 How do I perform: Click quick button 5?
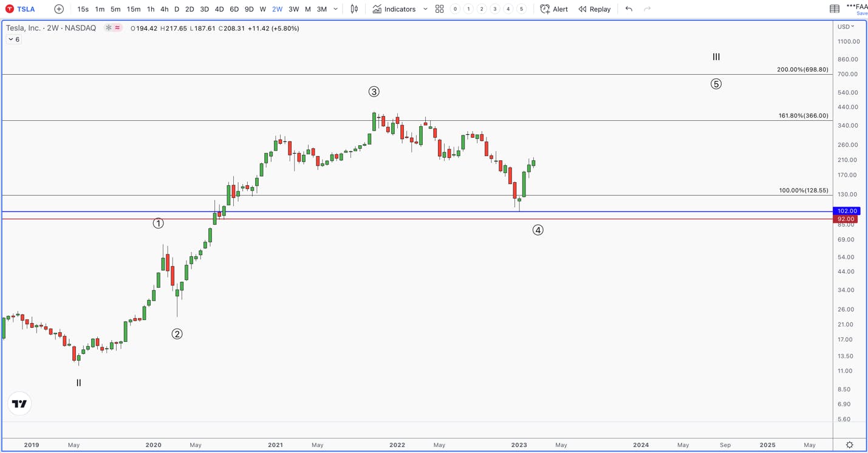[x=521, y=9]
